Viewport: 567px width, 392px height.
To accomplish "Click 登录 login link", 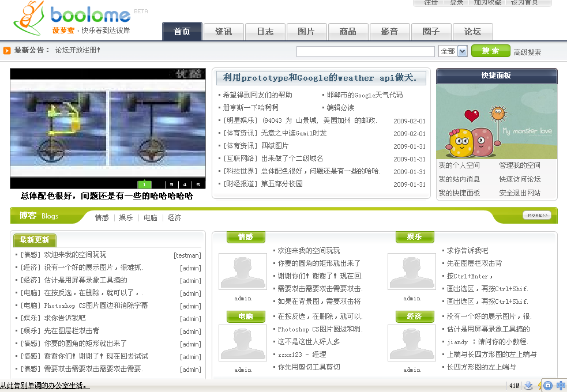I will click(456, 2).
